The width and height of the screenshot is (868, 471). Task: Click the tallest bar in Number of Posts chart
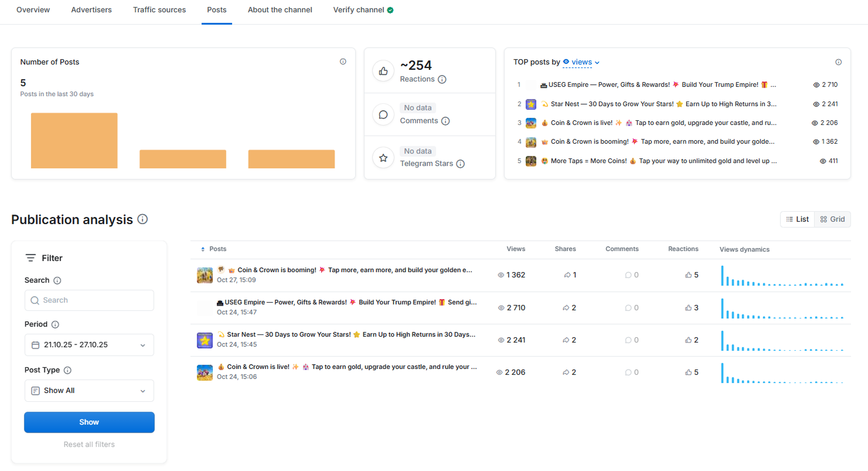tap(74, 141)
